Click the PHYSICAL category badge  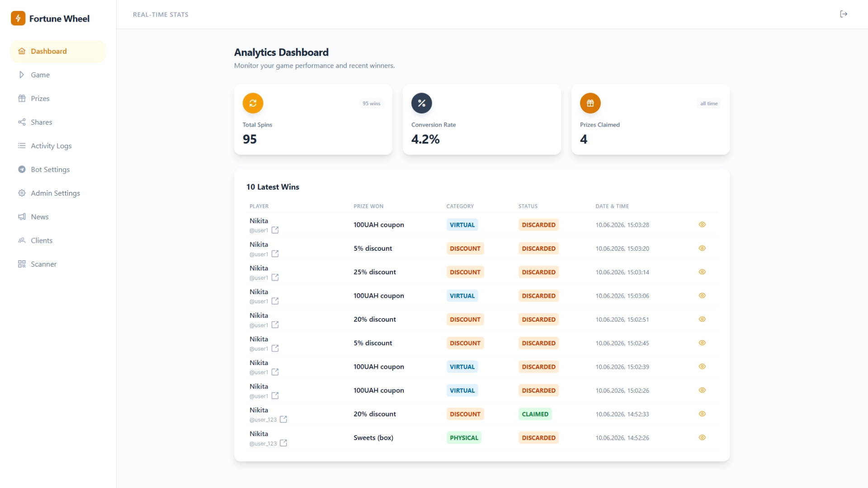(x=464, y=438)
